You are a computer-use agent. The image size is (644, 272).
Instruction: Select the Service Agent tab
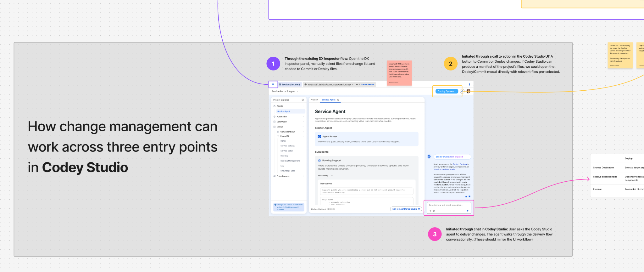pyautogui.click(x=328, y=100)
